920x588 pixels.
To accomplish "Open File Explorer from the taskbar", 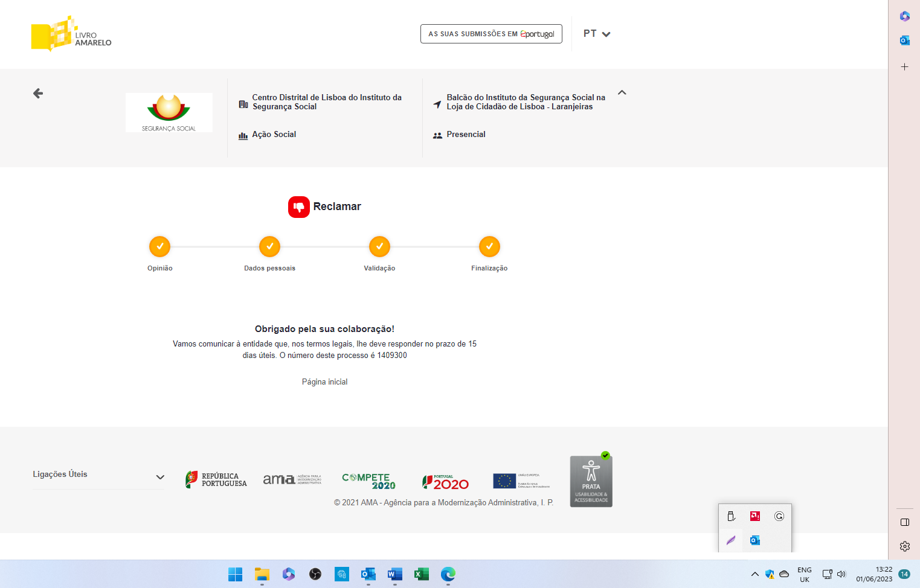I will 262,574.
